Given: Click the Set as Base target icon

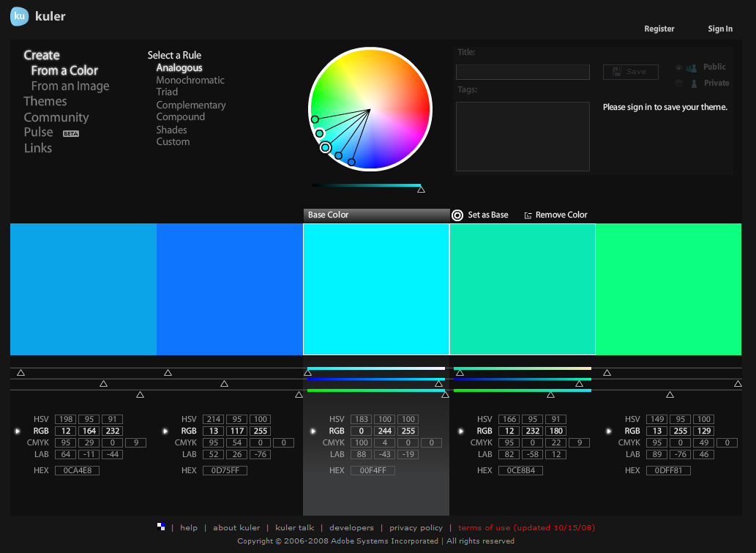Looking at the screenshot, I should [457, 215].
